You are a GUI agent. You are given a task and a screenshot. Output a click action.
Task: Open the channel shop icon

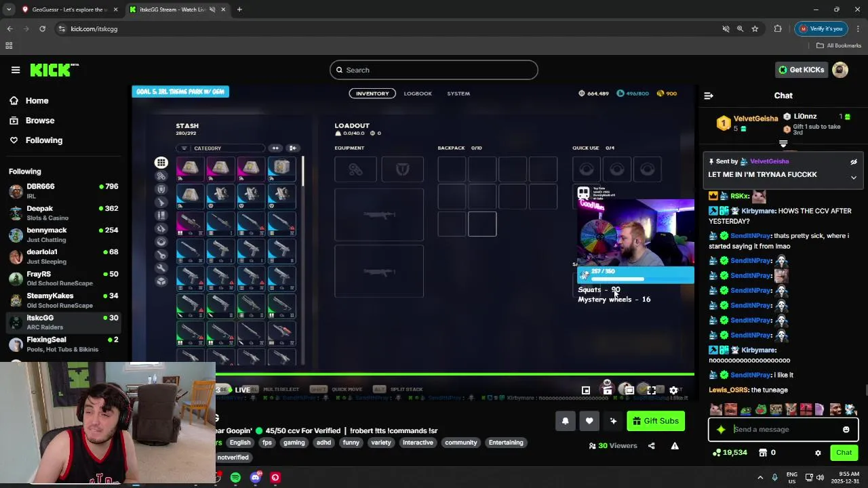[x=762, y=453]
